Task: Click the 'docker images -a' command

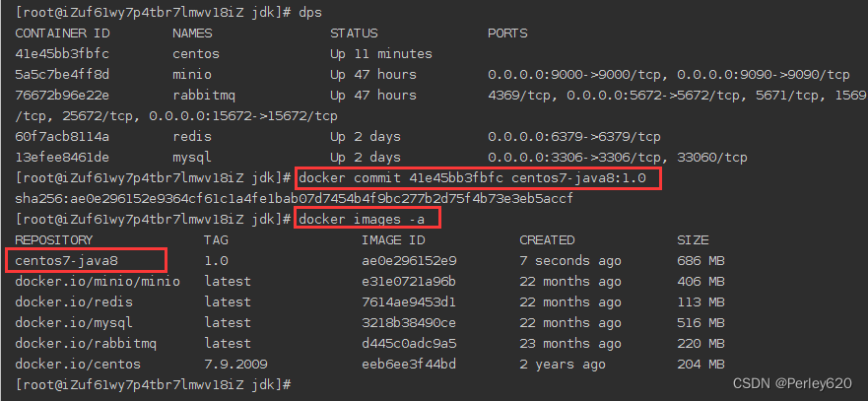Action: [362, 220]
